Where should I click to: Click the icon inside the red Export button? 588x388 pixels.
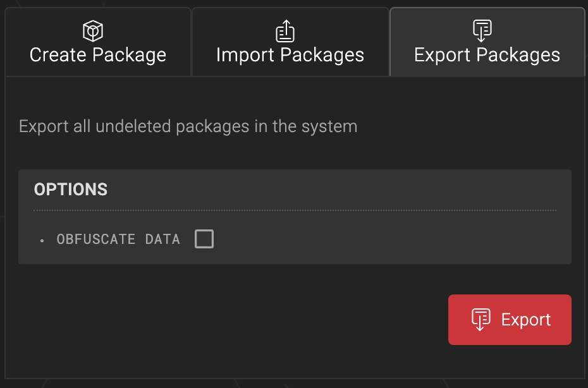[481, 319]
